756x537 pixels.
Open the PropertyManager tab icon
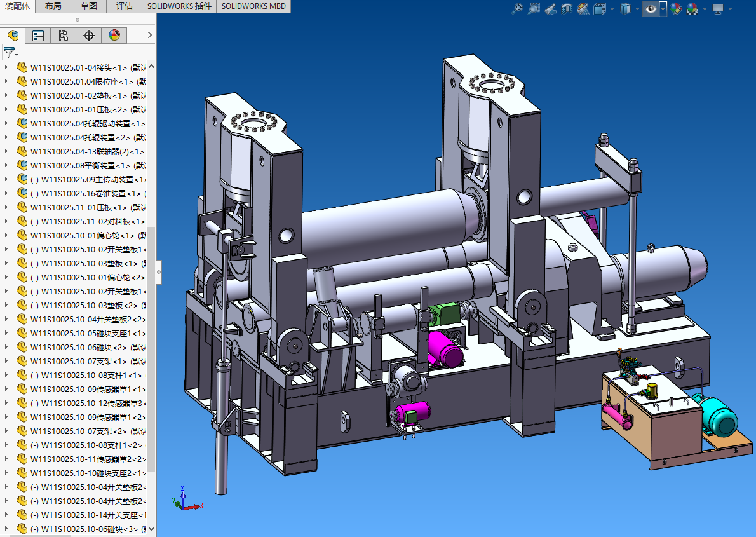coord(38,36)
